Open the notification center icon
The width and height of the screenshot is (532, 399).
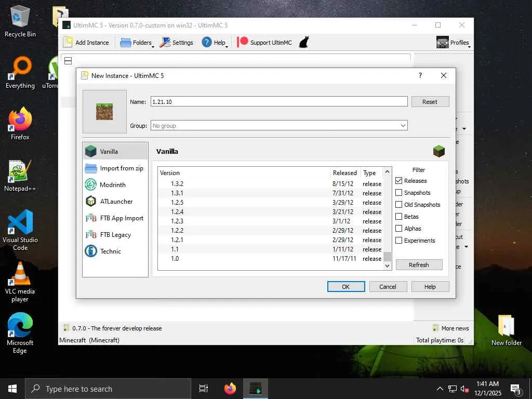click(x=516, y=389)
